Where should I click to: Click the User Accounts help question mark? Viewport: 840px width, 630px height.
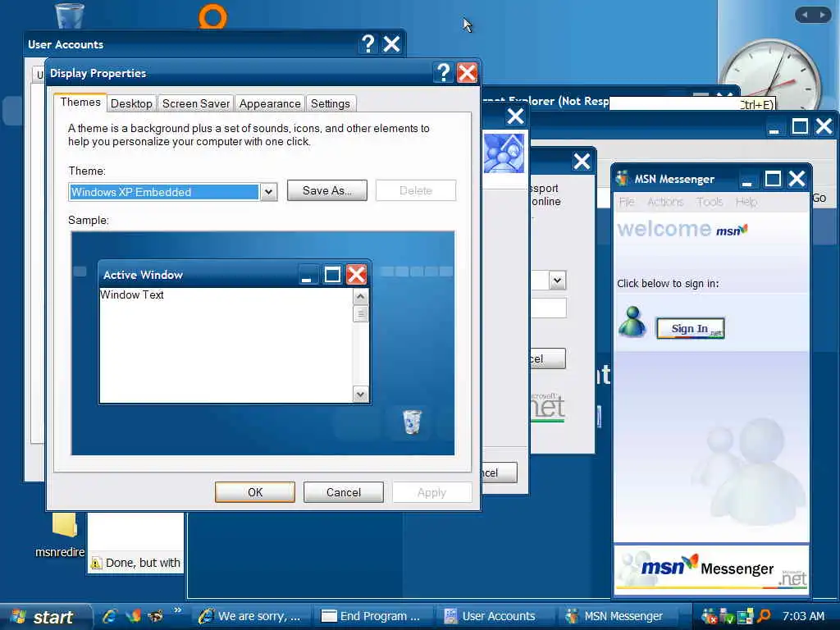point(368,43)
